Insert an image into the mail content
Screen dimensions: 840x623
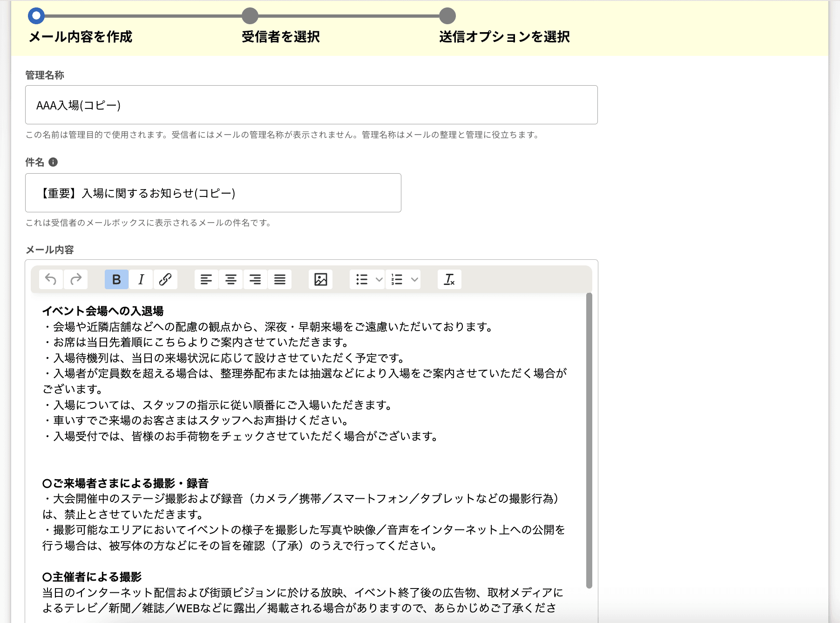[x=321, y=279]
